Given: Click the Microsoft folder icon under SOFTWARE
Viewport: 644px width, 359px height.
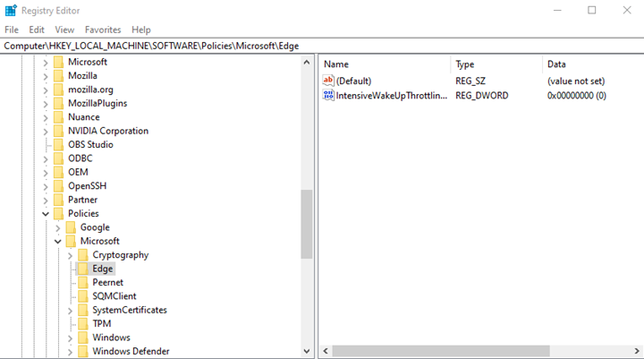Looking at the screenshot, I should (x=59, y=62).
